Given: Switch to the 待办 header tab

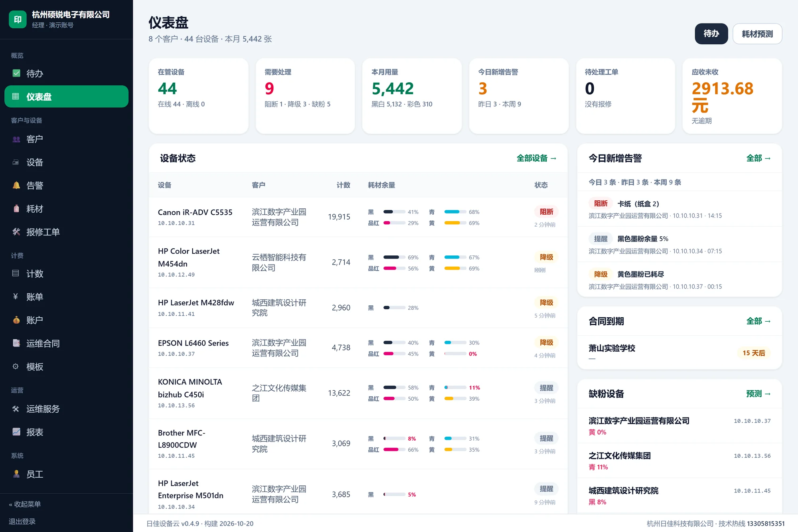Looking at the screenshot, I should point(711,34).
